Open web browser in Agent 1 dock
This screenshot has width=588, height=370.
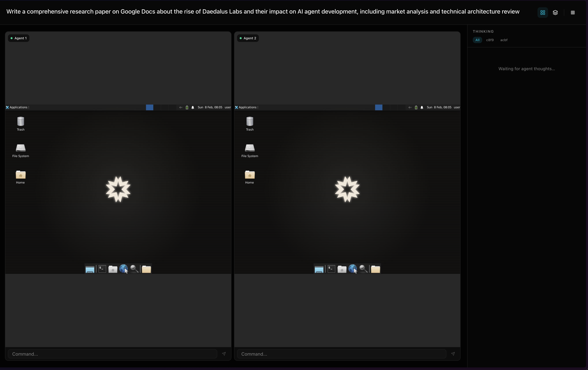pos(123,269)
